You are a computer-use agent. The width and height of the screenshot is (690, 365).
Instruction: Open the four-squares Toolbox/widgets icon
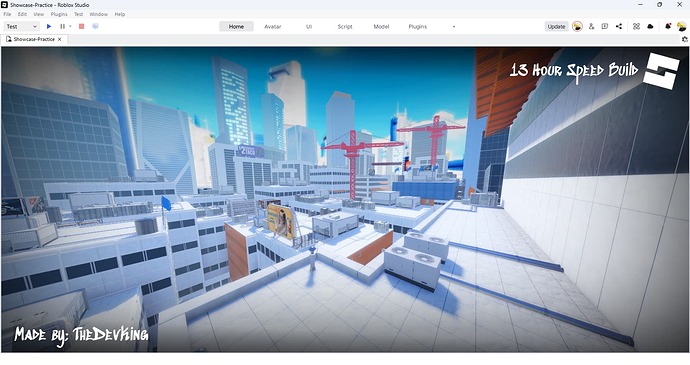point(636,26)
